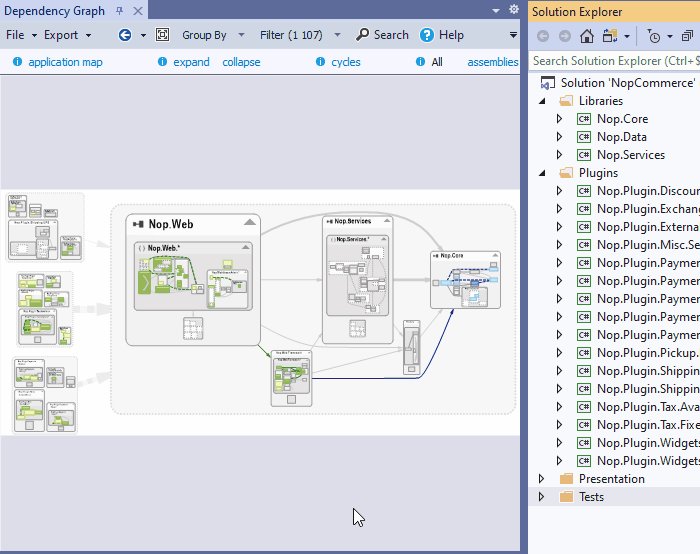Expand the Nop.Services project
Viewport: 700px width, 554px height.
(559, 155)
